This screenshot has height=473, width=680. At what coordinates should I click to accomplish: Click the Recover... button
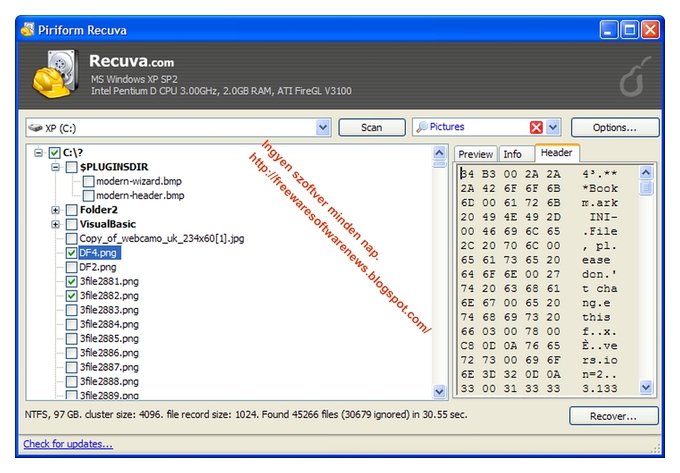[x=613, y=416]
